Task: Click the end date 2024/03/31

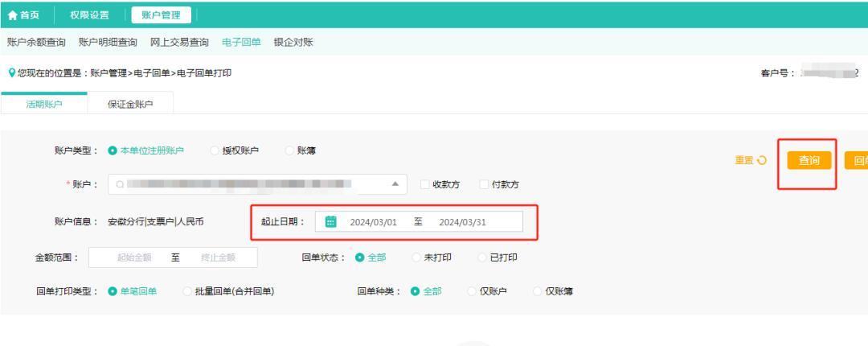Action: (463, 222)
